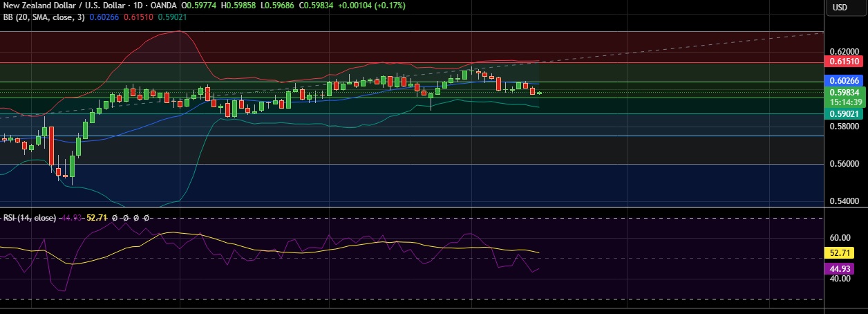
Task: Click the 15:14:39 bar countdown timer
Action: tap(845, 102)
